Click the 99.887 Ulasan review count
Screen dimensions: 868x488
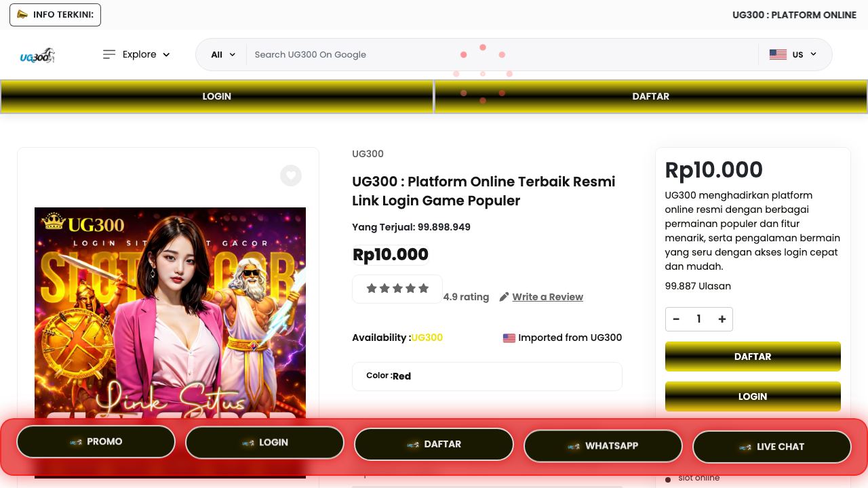pos(698,286)
